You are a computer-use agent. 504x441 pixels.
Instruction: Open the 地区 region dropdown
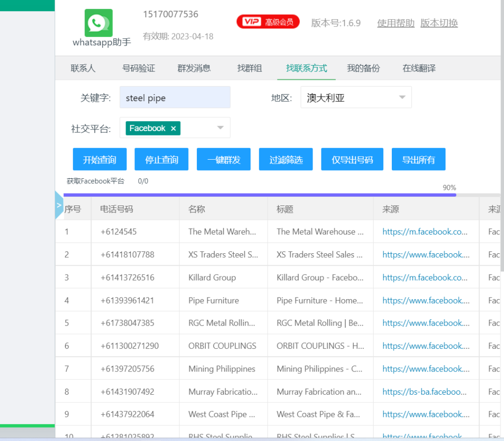[356, 98]
